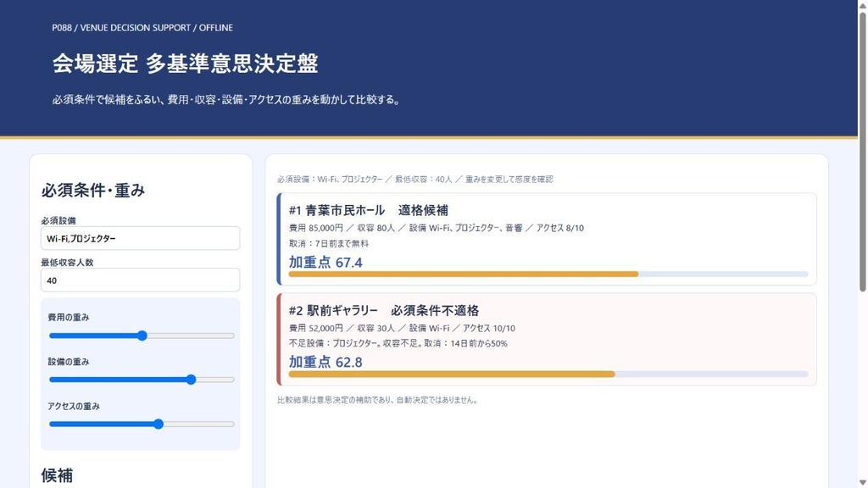Screen dimensions: 868x488
Task: Click the 費用の重み label
Action: 69,318
